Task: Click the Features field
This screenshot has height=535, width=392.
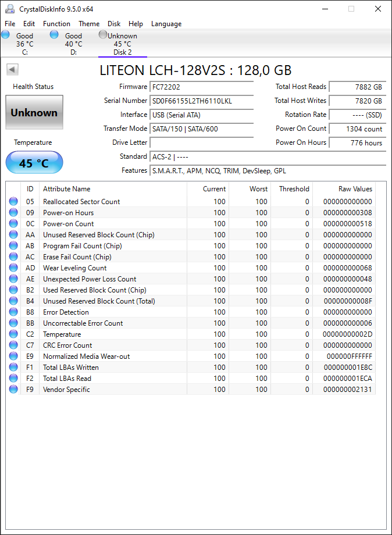Action: coord(268,171)
